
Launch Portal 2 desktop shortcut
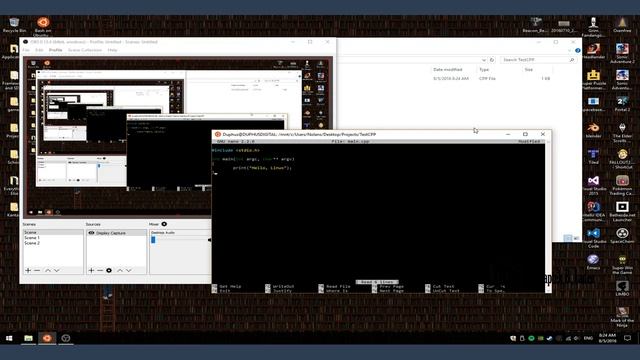622,104
